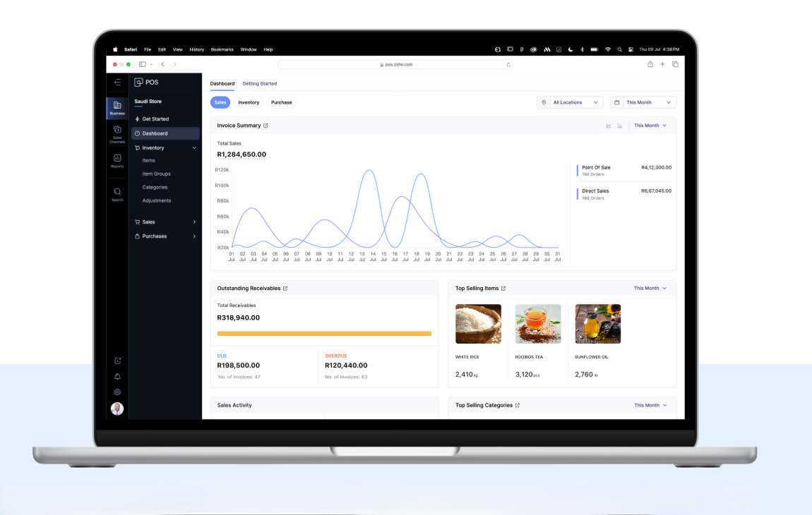Click the Rooibos Tea product thumbnail
The image size is (812, 515).
pyautogui.click(x=538, y=324)
